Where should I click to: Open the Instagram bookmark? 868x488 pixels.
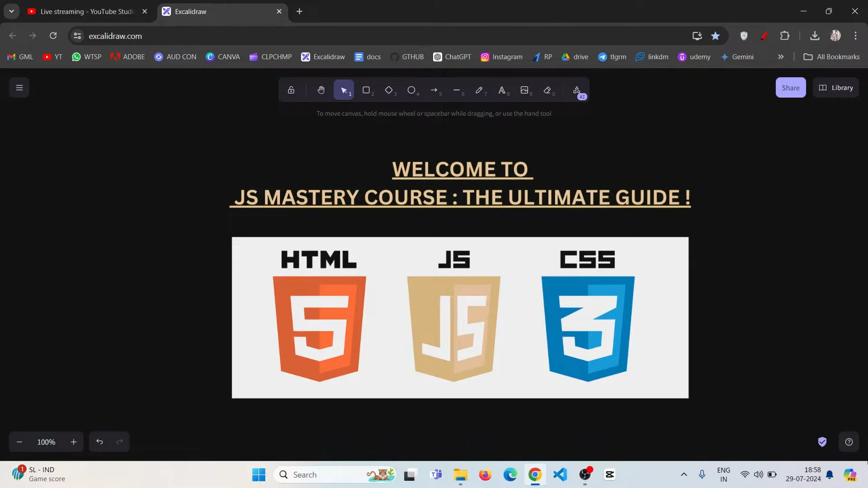click(501, 57)
